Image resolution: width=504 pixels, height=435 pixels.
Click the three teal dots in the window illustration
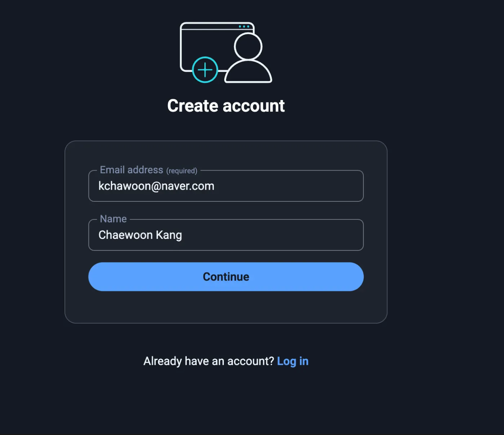pyautogui.click(x=244, y=27)
